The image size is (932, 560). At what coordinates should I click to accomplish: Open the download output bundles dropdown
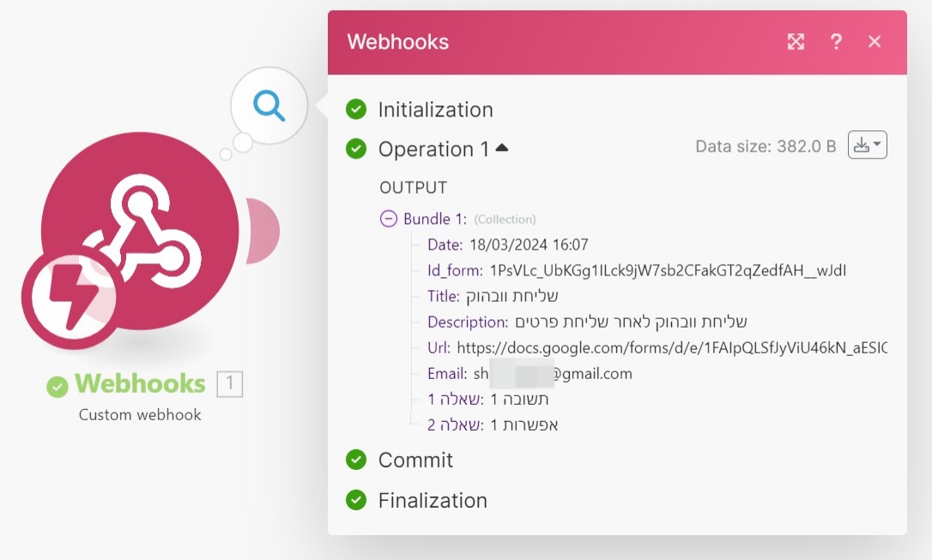(868, 145)
